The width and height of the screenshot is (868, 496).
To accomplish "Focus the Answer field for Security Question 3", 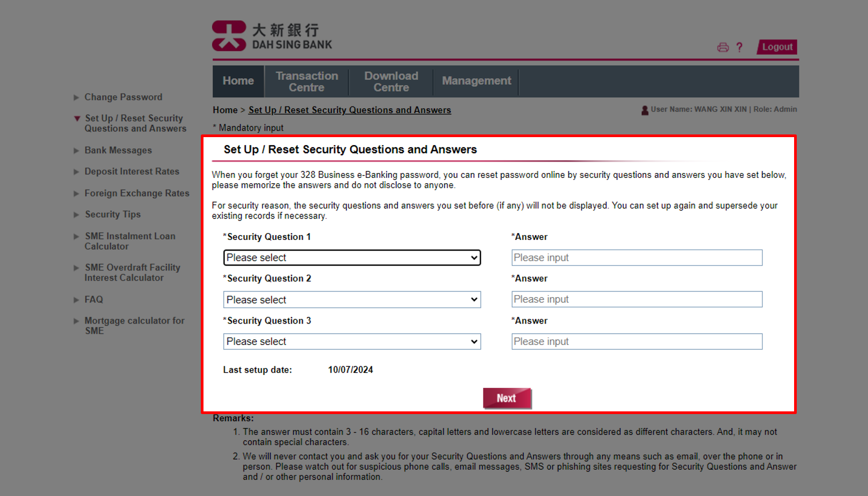I will (637, 342).
